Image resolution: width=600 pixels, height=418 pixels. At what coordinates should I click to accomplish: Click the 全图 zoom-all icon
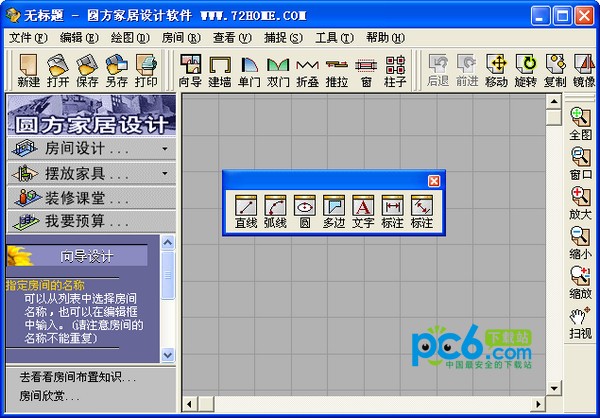coord(580,124)
